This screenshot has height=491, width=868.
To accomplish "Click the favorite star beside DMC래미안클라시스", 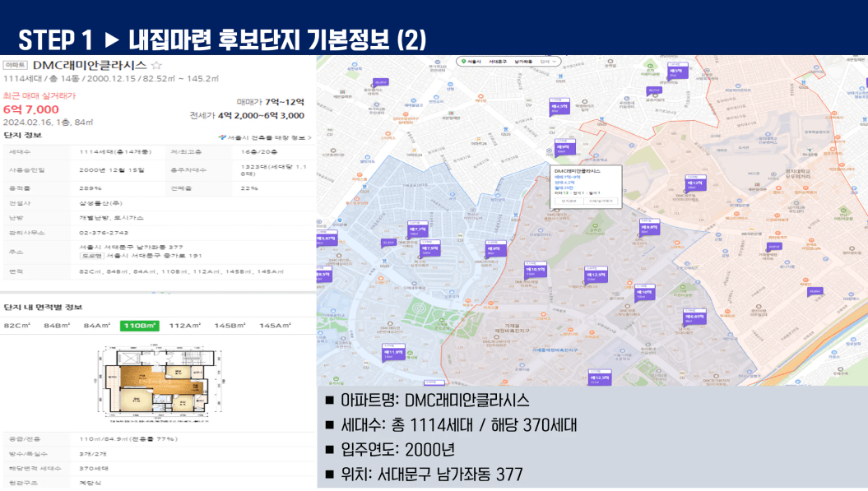I will pos(156,65).
